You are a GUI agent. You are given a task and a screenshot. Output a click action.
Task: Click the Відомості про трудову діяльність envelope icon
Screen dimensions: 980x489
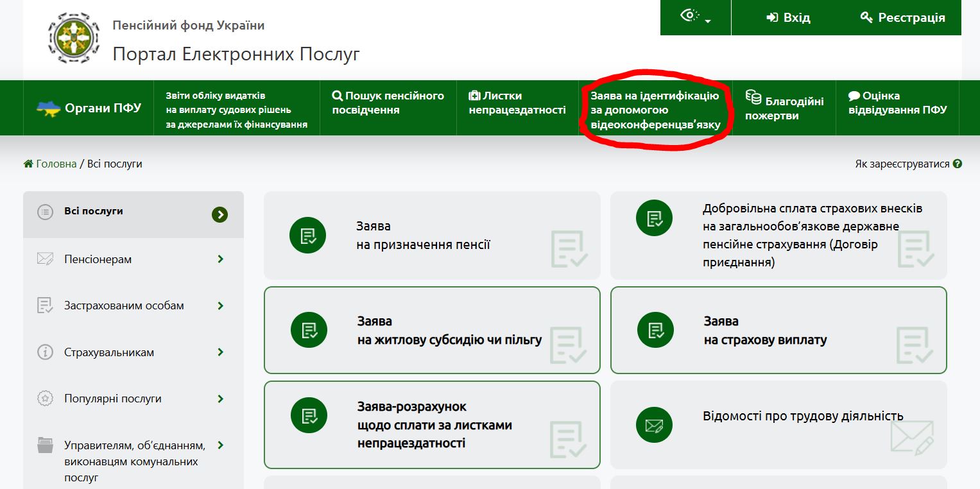click(654, 425)
